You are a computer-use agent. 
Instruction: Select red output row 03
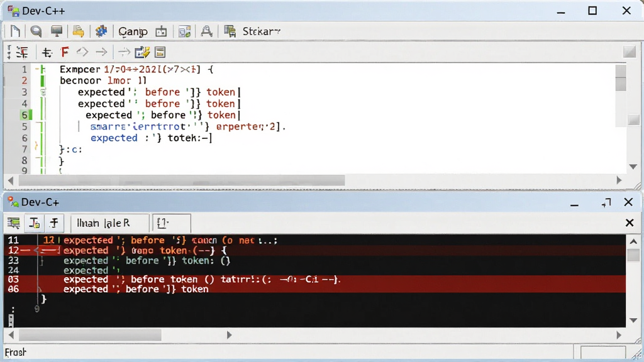pyautogui.click(x=314, y=280)
